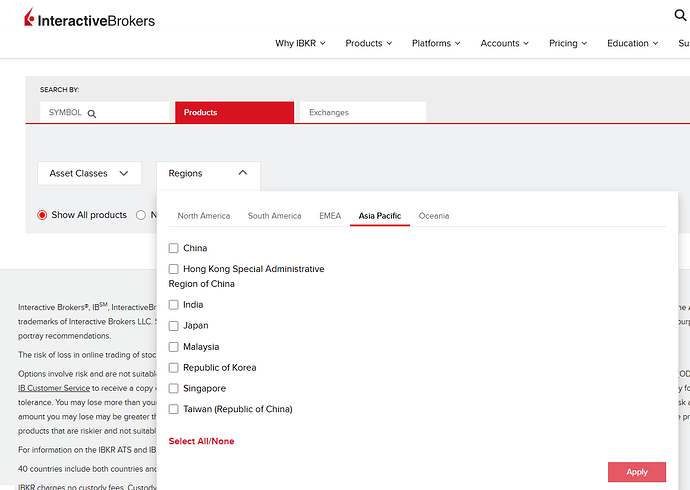The width and height of the screenshot is (690, 490).
Task: Click the chevron beside the Products nav item
Action: pos(389,44)
